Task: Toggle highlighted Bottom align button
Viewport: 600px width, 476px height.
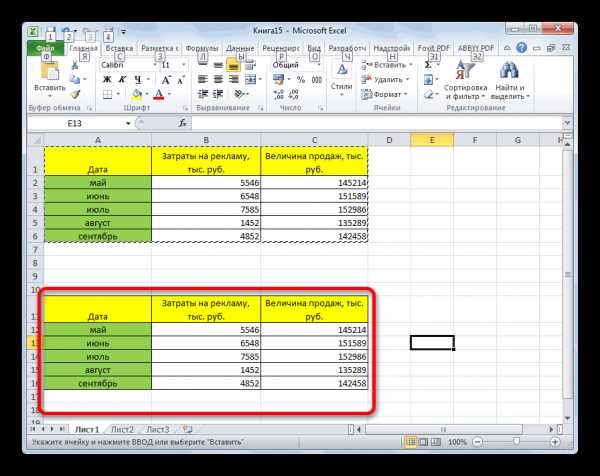Action: pyautogui.click(x=233, y=65)
